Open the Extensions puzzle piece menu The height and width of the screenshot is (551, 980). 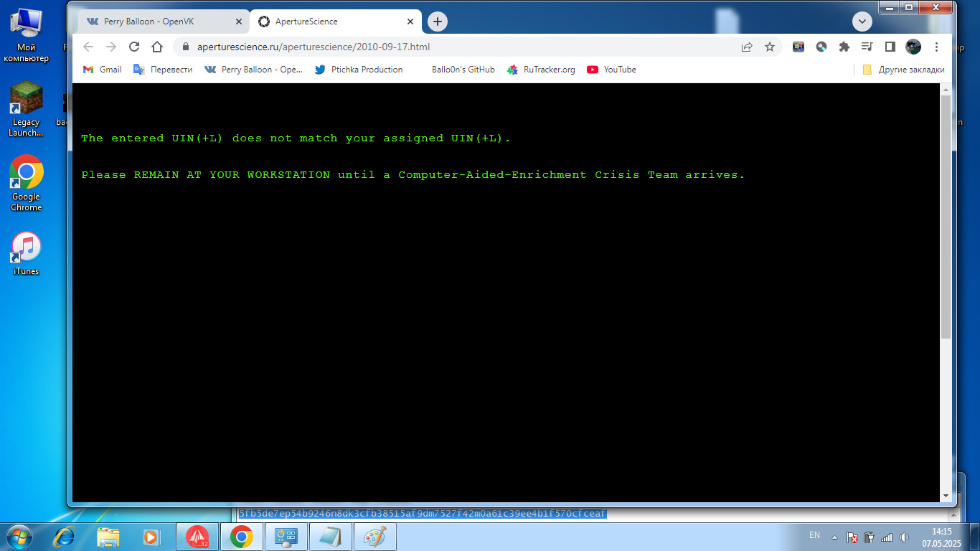pos(844,47)
